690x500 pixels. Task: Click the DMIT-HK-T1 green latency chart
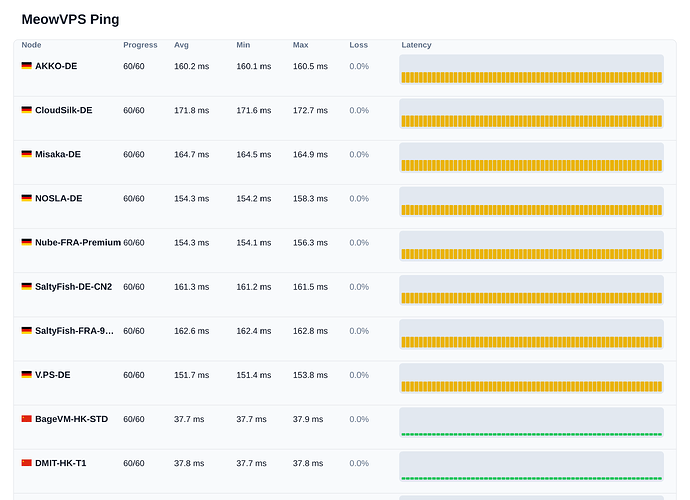coord(532,467)
